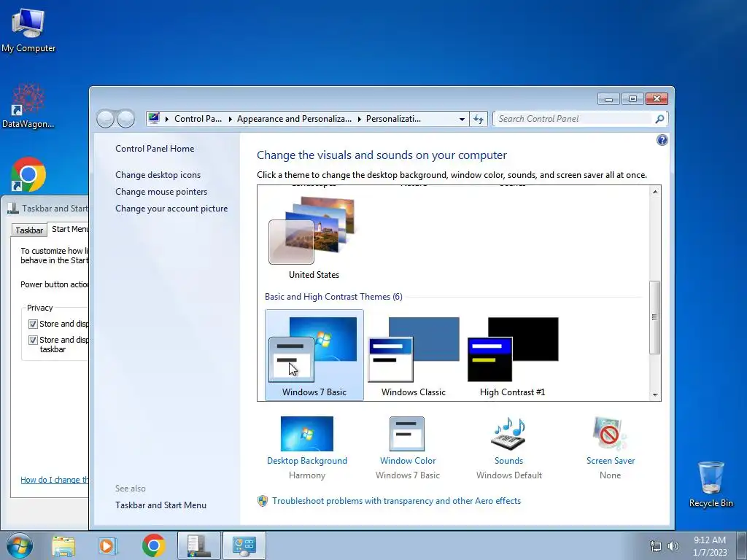Open Taskbar and Start Menu link

[x=160, y=505]
